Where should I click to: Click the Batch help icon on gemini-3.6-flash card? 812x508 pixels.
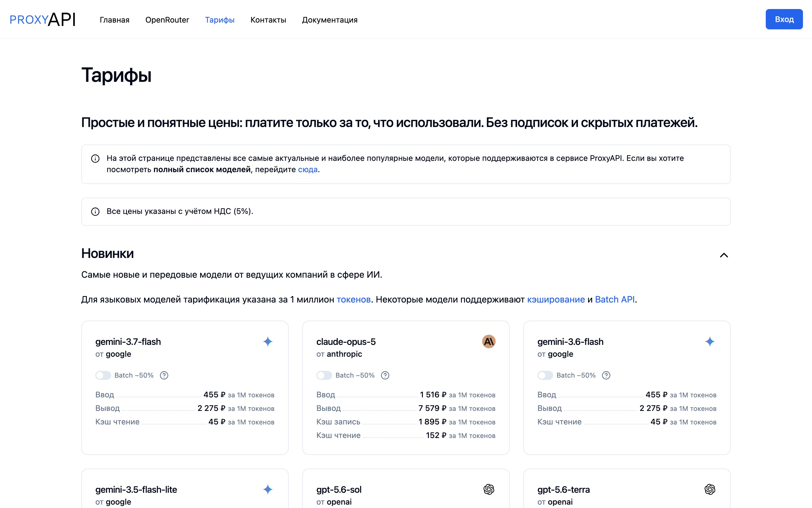pos(606,375)
